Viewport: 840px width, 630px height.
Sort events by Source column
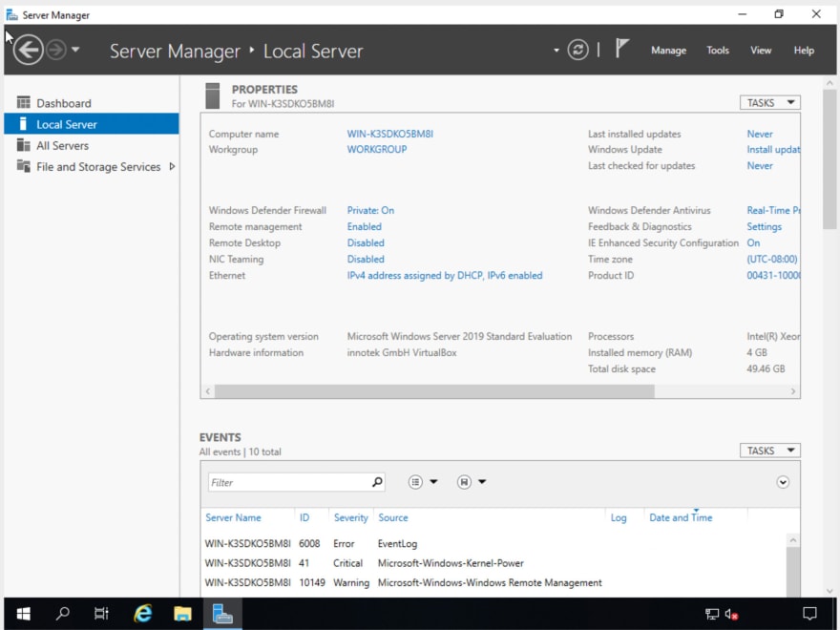(392, 517)
